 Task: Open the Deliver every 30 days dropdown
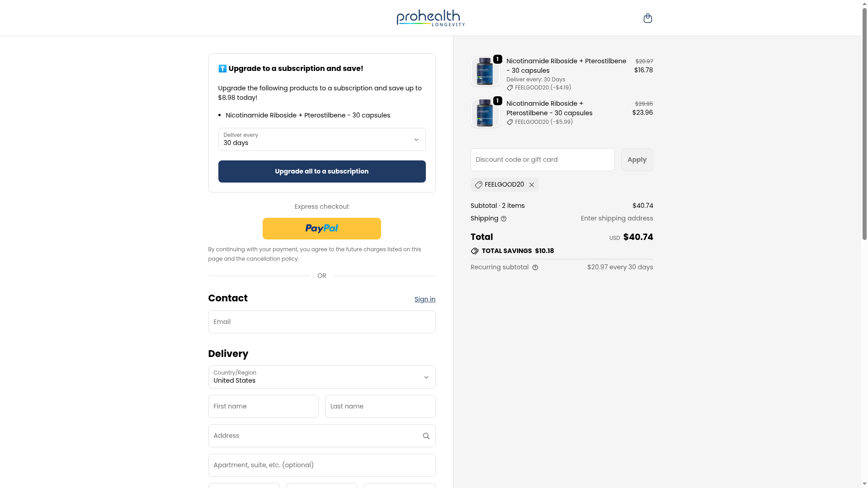click(321, 140)
